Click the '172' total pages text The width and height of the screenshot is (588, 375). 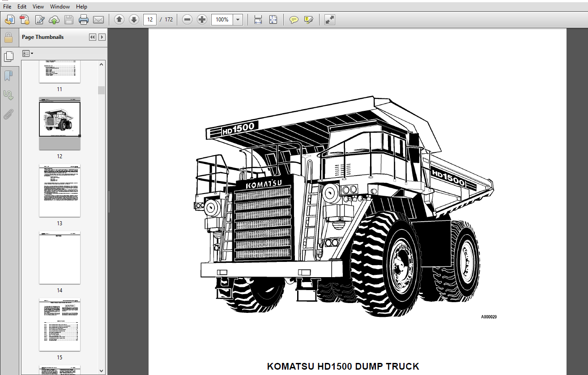(169, 20)
